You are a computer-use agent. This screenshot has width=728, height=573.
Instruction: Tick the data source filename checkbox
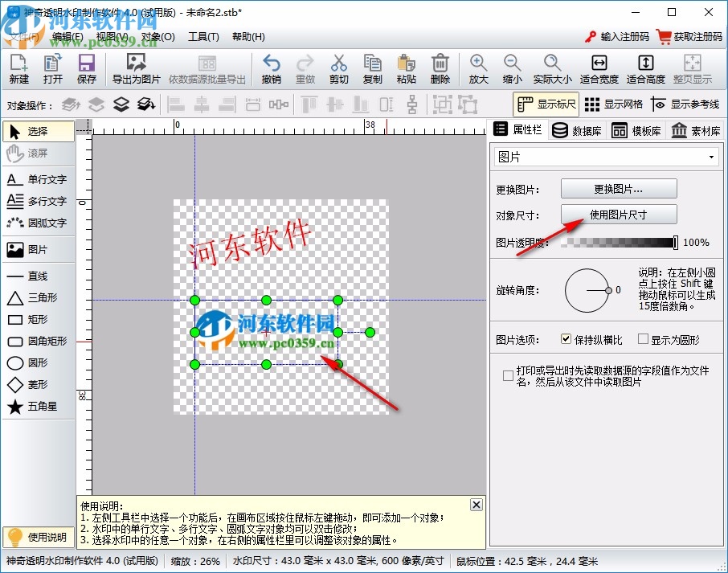coord(508,375)
